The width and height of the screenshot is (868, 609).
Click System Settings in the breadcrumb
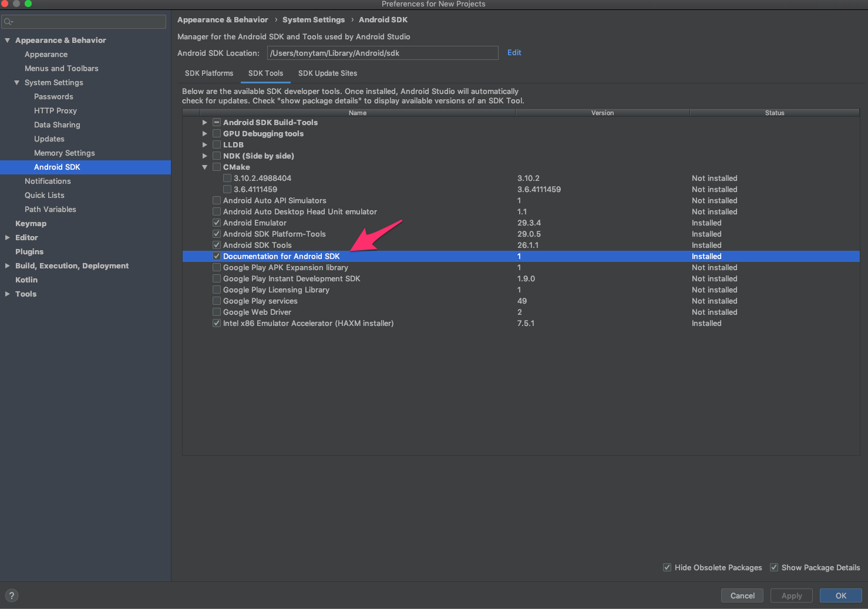pos(314,19)
